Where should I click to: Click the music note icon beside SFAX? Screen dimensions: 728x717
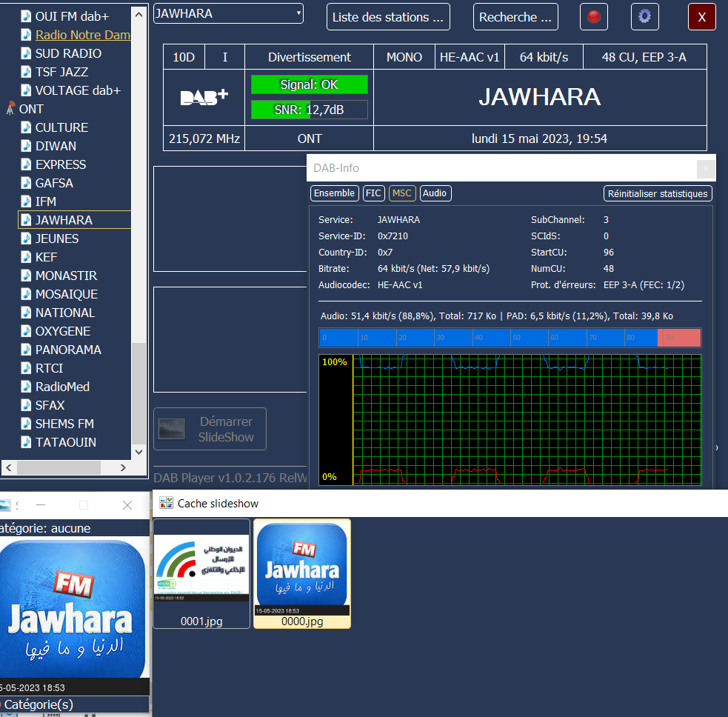pos(26,405)
